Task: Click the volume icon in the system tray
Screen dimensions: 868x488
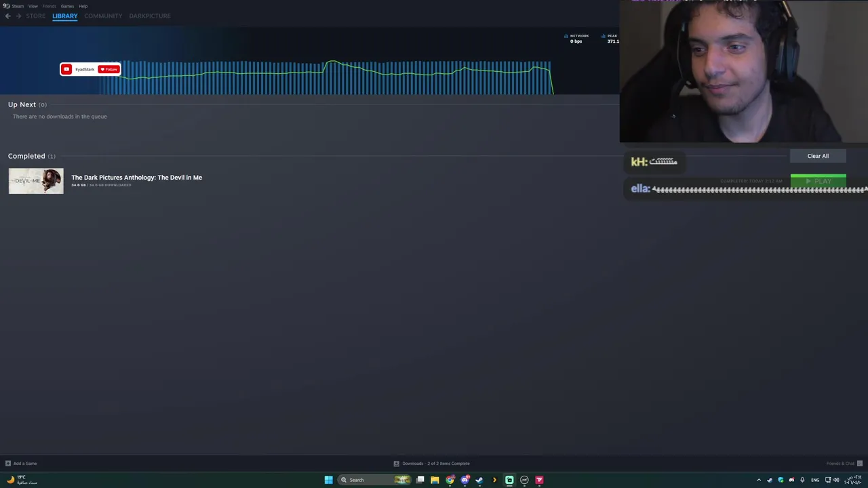Action: (836, 480)
